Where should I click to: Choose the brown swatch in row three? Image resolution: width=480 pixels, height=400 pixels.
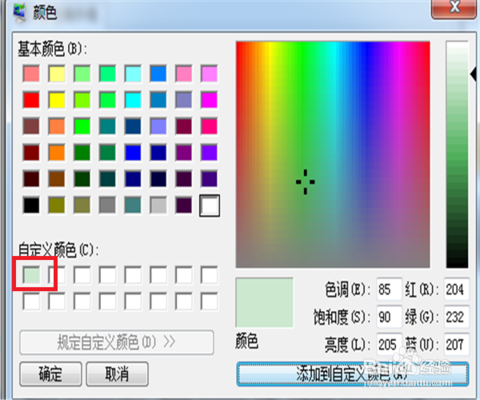(31, 126)
